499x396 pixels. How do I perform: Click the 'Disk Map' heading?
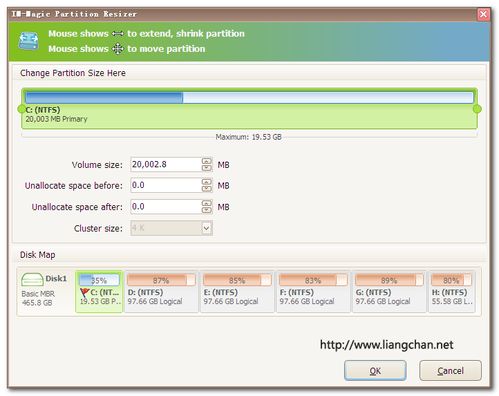coord(38,255)
